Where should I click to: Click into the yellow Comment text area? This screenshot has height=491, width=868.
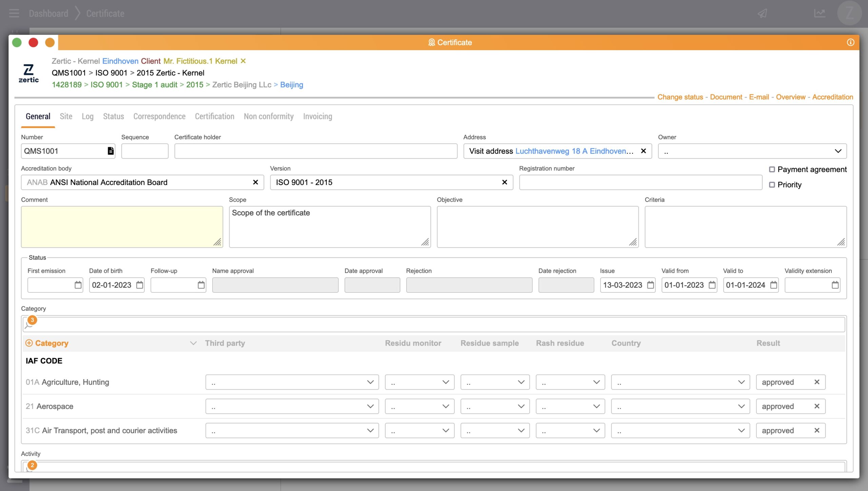tap(122, 227)
